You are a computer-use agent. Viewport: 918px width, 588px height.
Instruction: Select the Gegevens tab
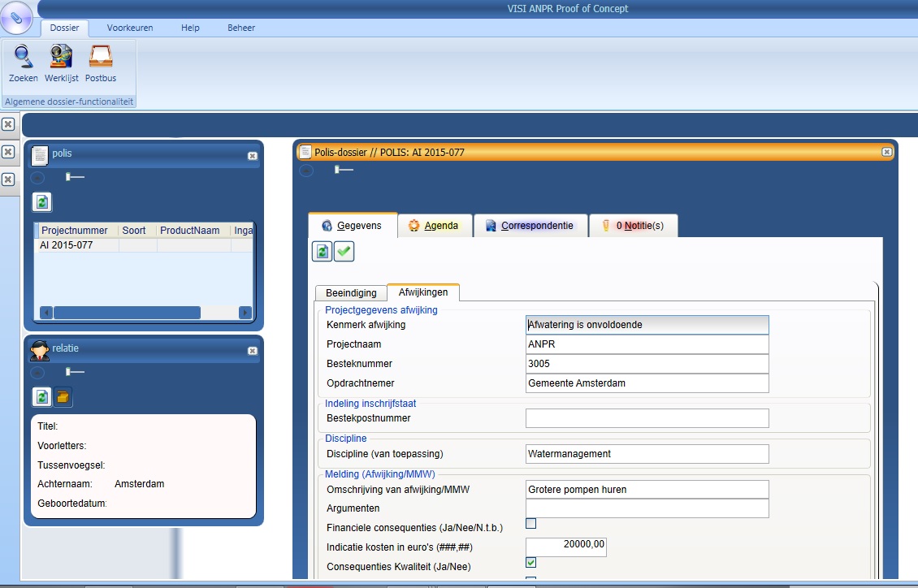[x=353, y=226]
